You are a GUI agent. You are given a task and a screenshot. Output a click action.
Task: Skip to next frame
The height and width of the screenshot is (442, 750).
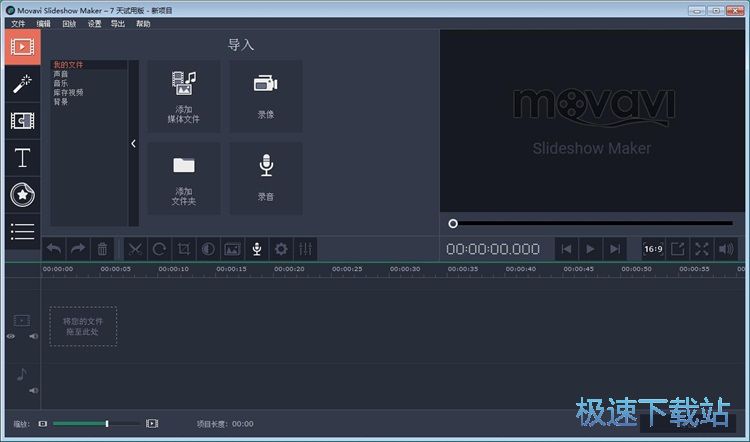615,249
